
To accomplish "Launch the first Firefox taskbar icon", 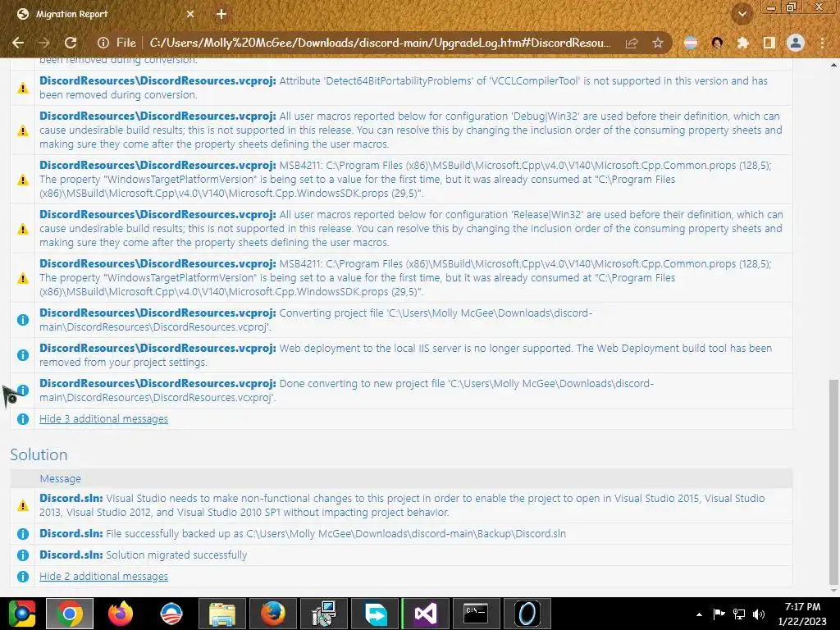I will coord(121,614).
